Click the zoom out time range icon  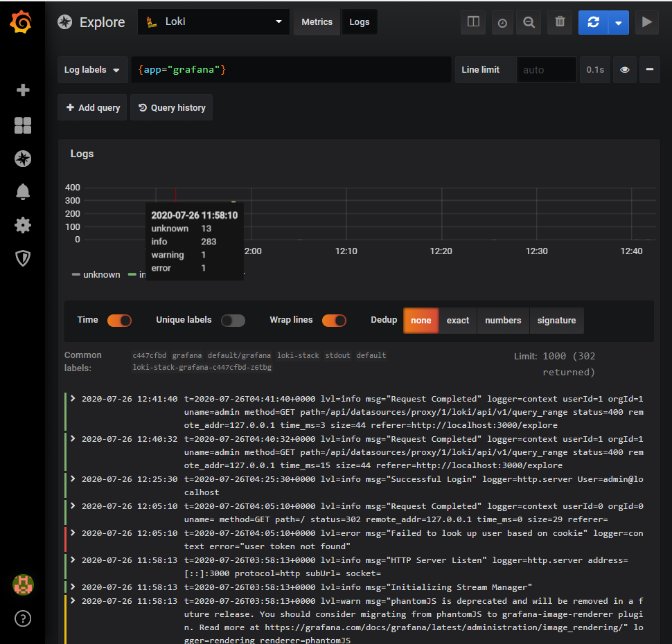[x=529, y=22]
